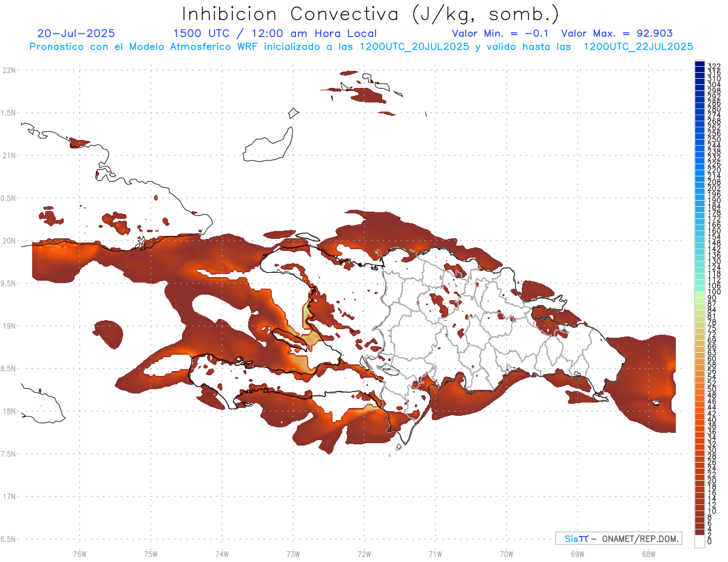Screen dimensions: 728x562
Task: Click the 'Valor Max. = 92.903' readout
Action: pos(617,33)
